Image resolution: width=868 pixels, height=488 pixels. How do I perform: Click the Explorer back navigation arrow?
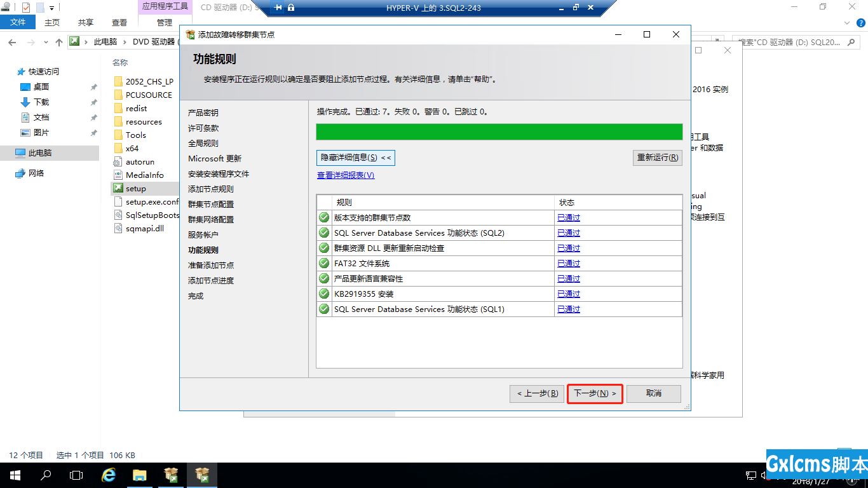tap(12, 42)
